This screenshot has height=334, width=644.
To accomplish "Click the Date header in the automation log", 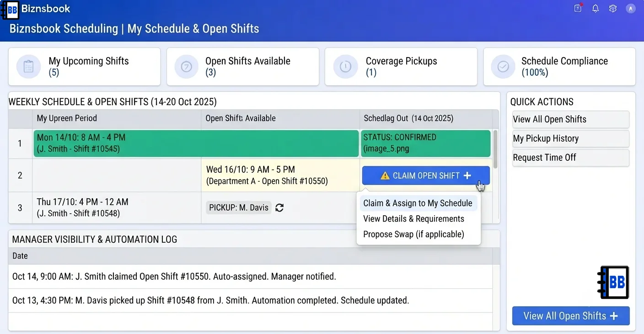I will click(x=20, y=256).
